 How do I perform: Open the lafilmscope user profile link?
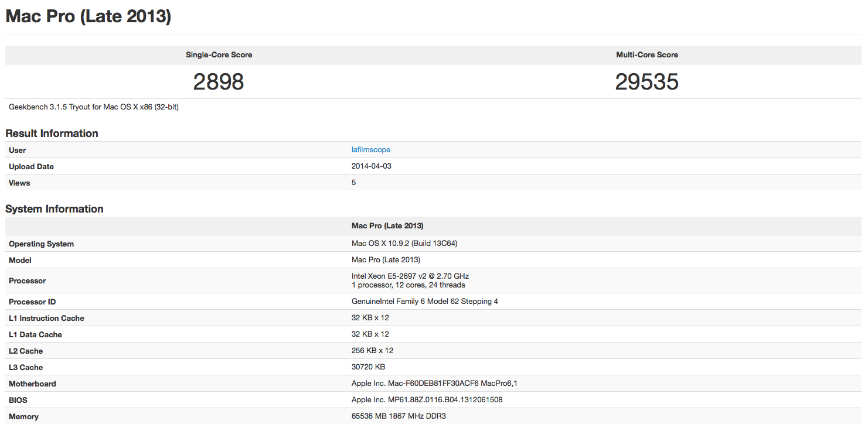click(x=370, y=150)
